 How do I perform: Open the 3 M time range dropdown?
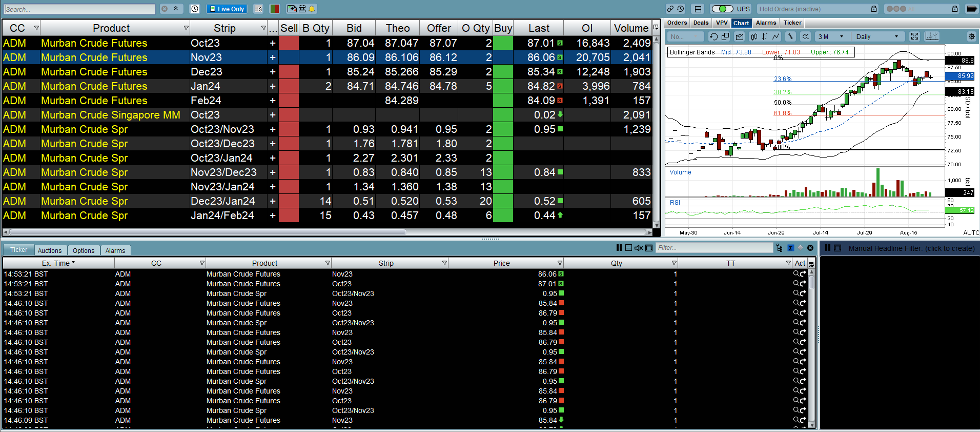pos(830,36)
